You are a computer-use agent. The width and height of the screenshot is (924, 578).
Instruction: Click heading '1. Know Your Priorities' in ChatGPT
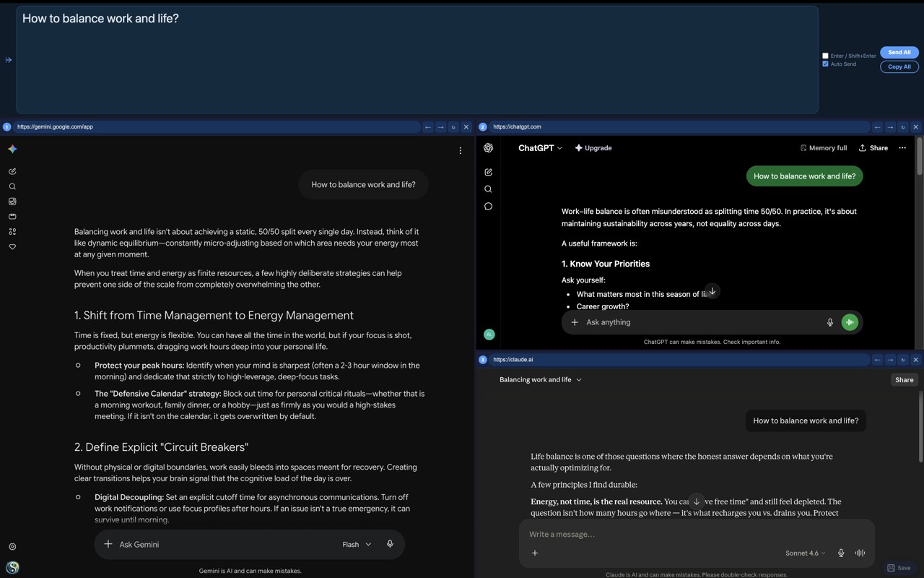[606, 264]
